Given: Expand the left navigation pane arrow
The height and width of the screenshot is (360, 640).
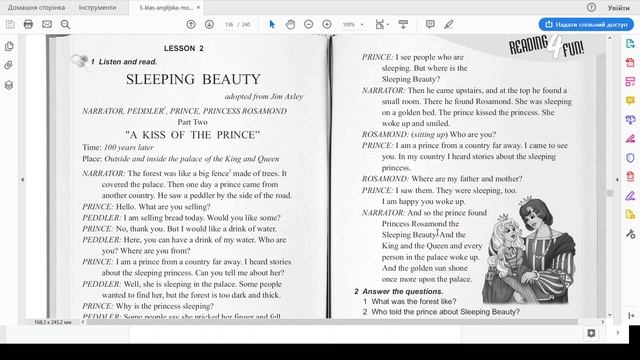Looking at the screenshot, I should pos(22,179).
